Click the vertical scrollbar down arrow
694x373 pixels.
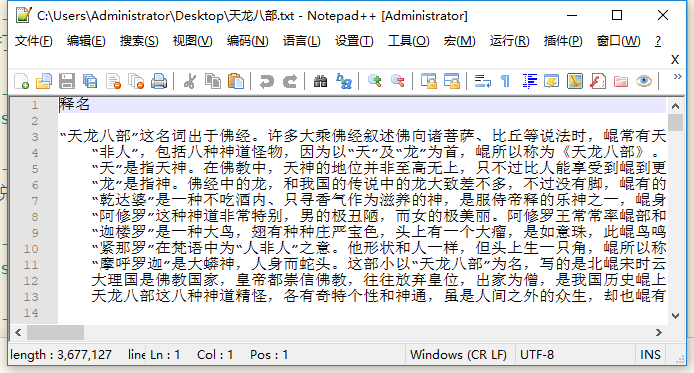(x=675, y=316)
